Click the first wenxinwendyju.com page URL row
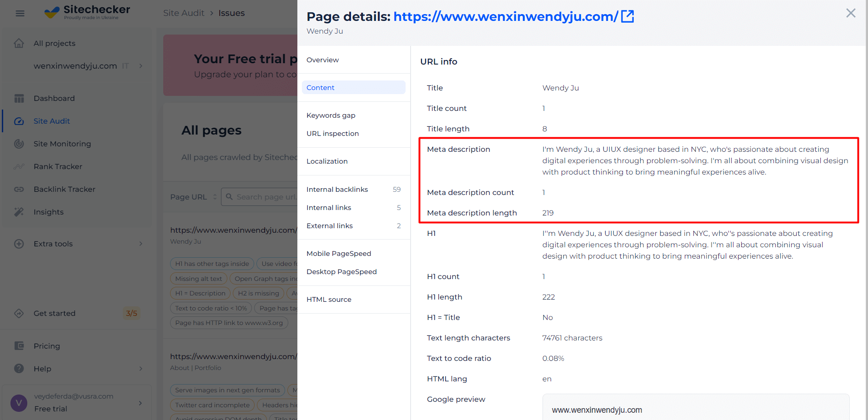Image resolution: width=868 pixels, height=420 pixels. 234,230
